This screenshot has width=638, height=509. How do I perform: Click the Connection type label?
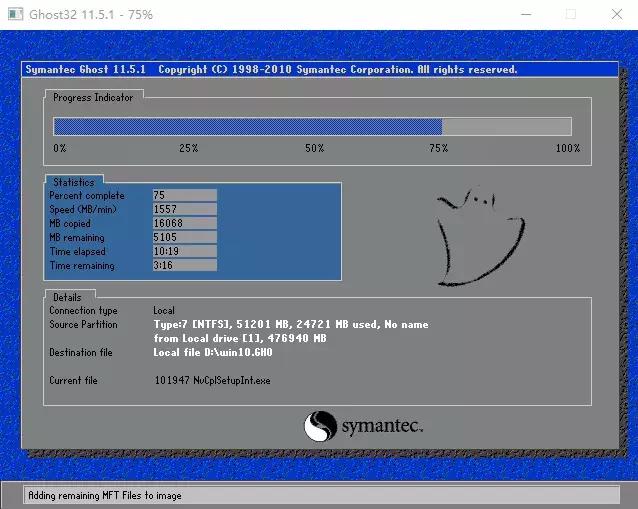point(83,310)
